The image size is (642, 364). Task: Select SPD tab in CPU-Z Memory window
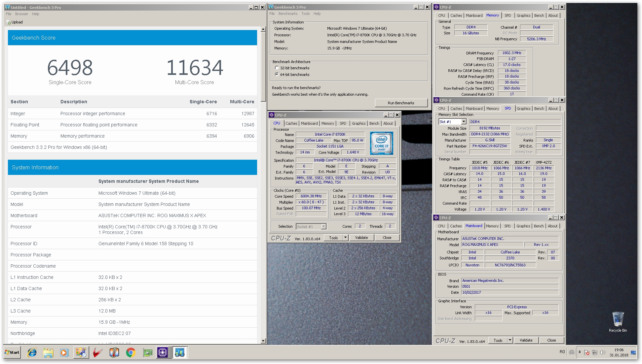click(508, 16)
